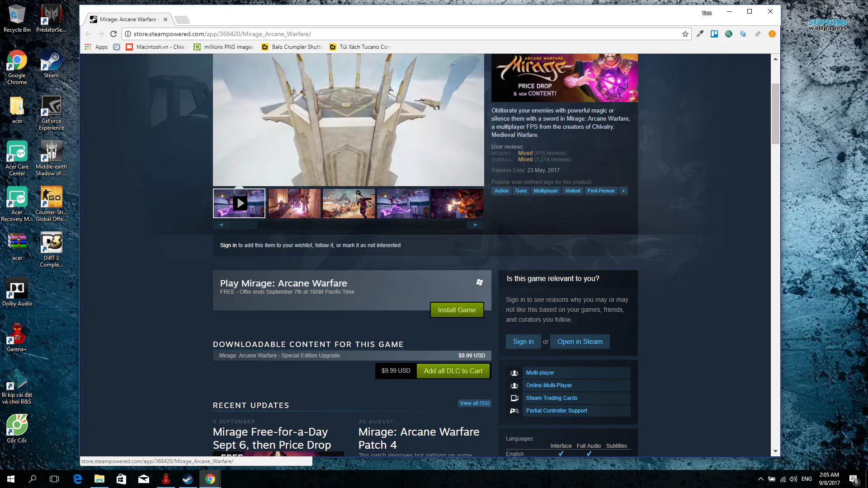Open Recycle Bin desktop icon

point(17,19)
